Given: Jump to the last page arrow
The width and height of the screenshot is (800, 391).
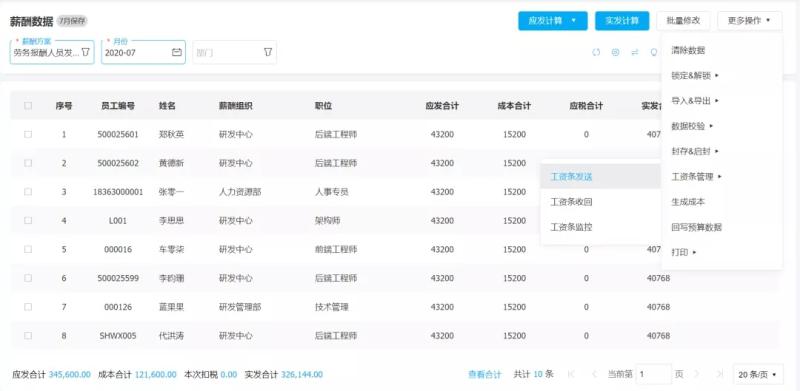Looking at the screenshot, I should click(x=719, y=374).
